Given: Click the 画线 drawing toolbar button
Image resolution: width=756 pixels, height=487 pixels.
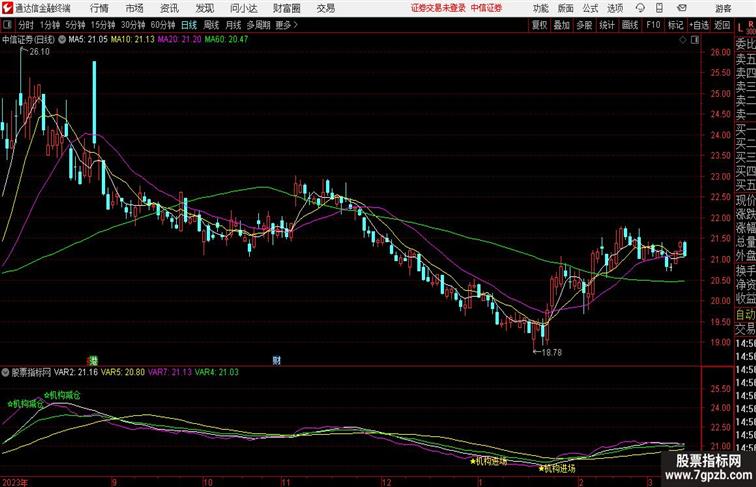Looking at the screenshot, I should pyautogui.click(x=630, y=25).
